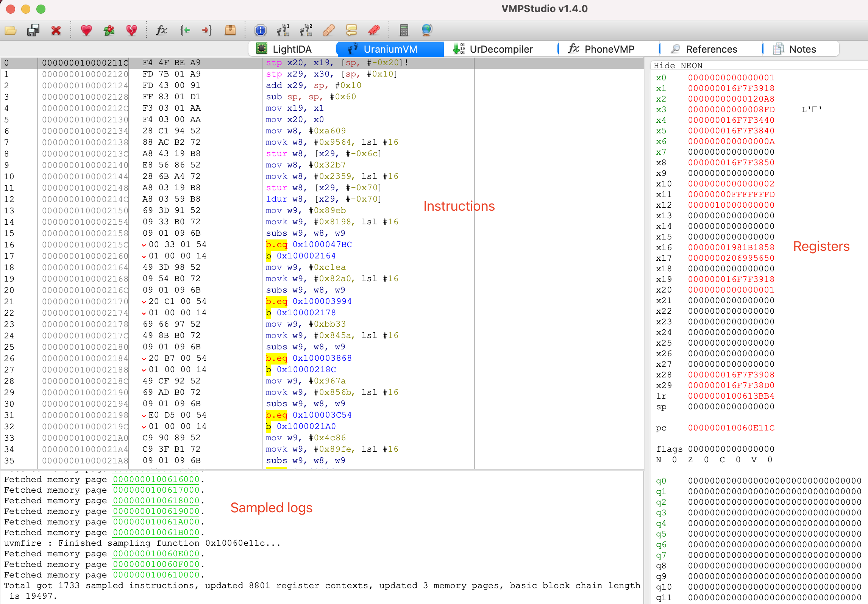Click the flags register value

pyautogui.click(x=731, y=449)
